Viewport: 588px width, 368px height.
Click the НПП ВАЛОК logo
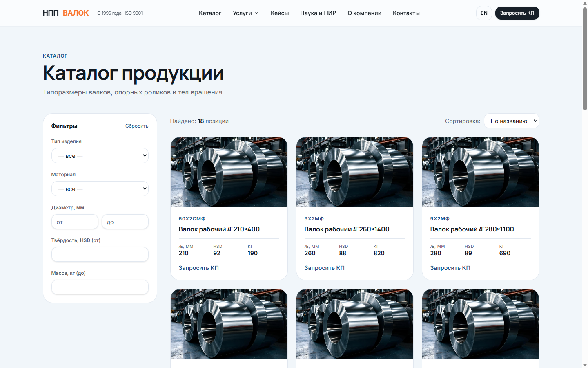click(x=66, y=13)
